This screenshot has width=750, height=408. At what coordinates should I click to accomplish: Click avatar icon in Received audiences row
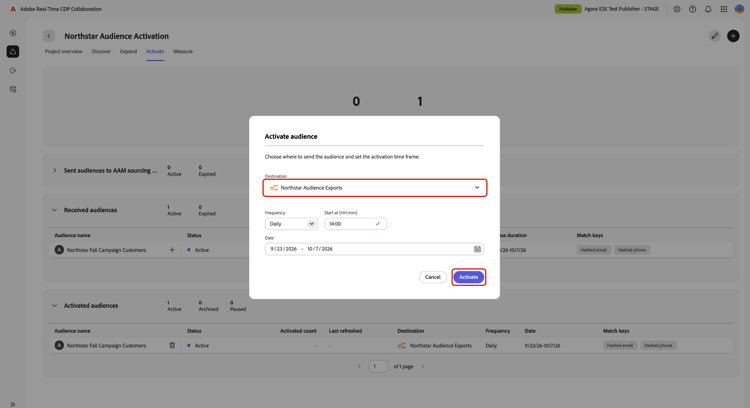point(59,250)
